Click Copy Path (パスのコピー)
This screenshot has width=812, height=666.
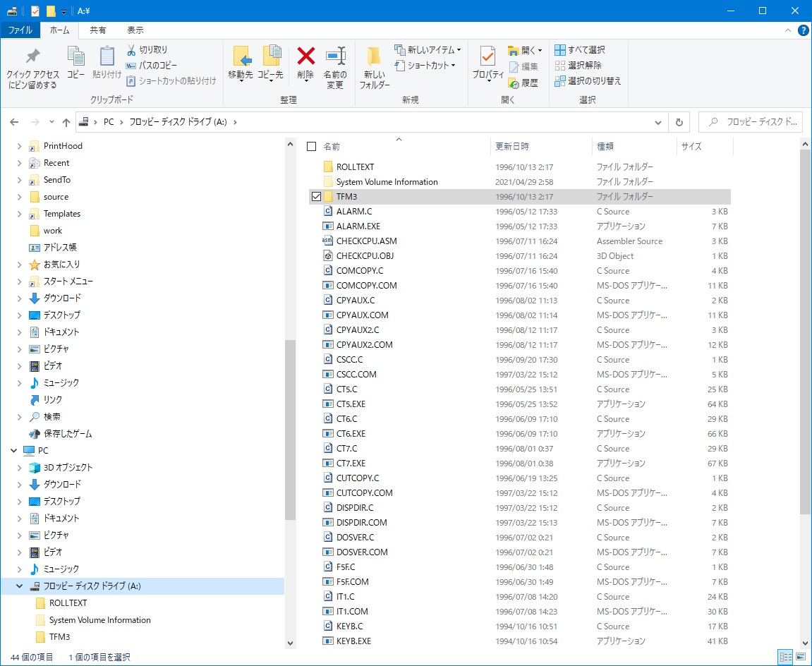152,65
